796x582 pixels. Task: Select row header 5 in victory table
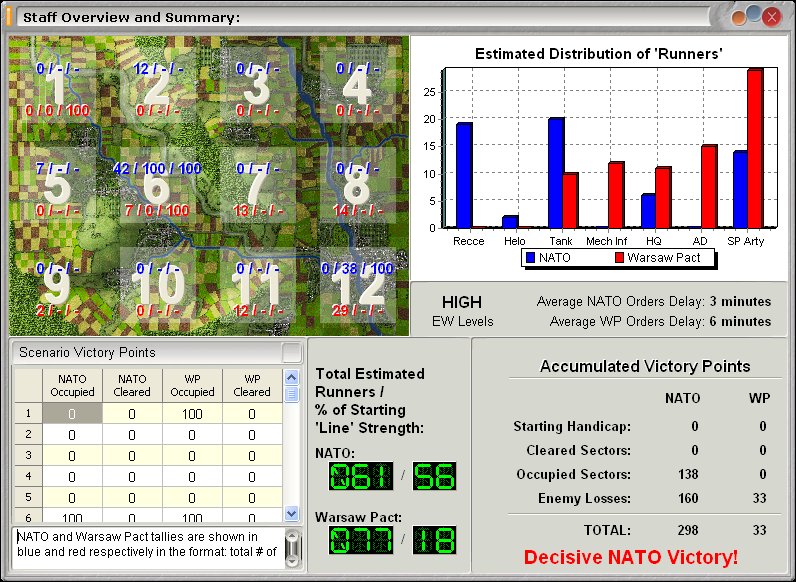point(28,497)
